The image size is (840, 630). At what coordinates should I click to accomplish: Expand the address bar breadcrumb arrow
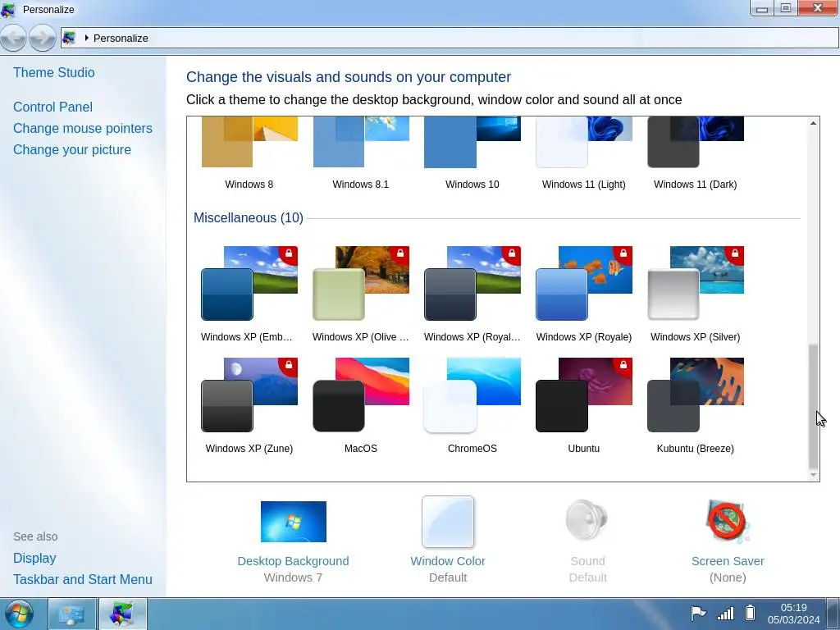[x=86, y=38]
